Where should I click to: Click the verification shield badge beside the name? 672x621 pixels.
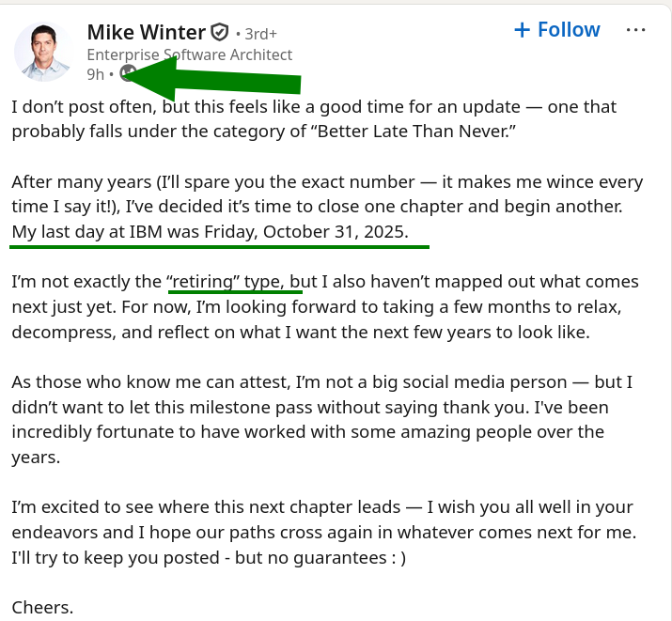pos(220,33)
